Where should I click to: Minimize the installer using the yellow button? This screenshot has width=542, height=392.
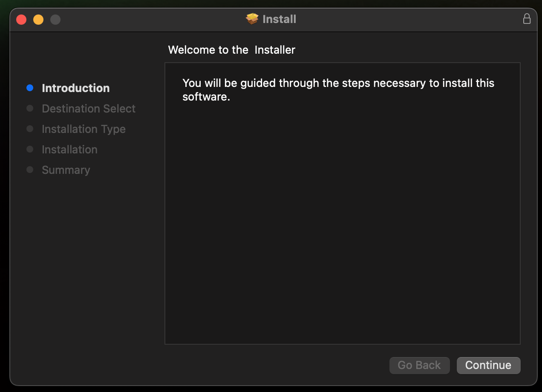click(38, 20)
